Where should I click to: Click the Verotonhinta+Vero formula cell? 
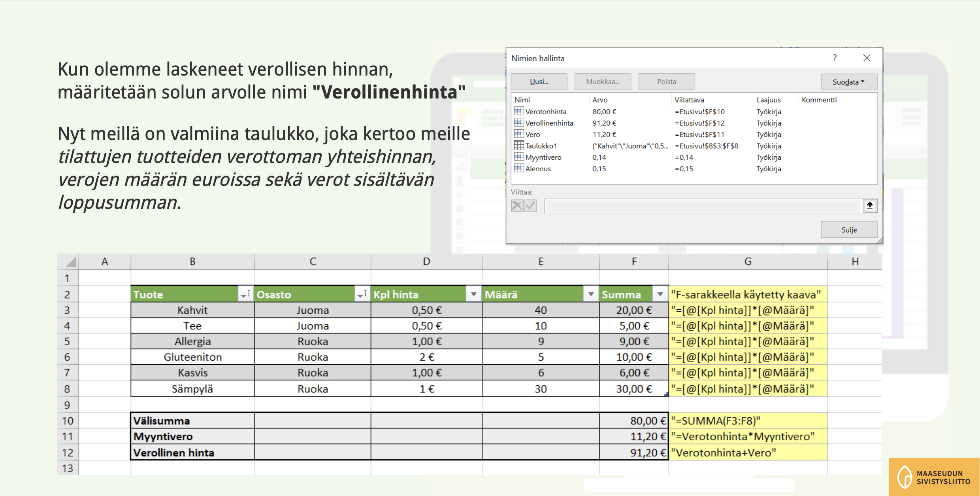[748, 452]
